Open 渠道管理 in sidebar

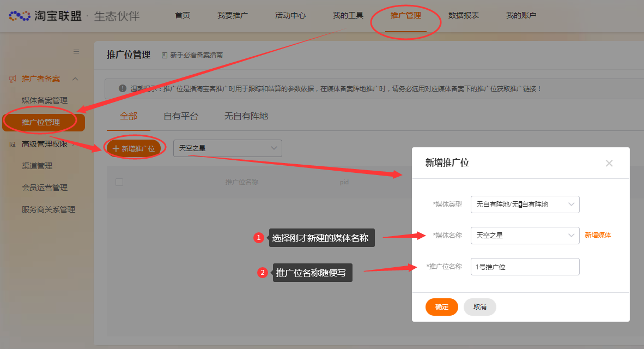click(37, 166)
